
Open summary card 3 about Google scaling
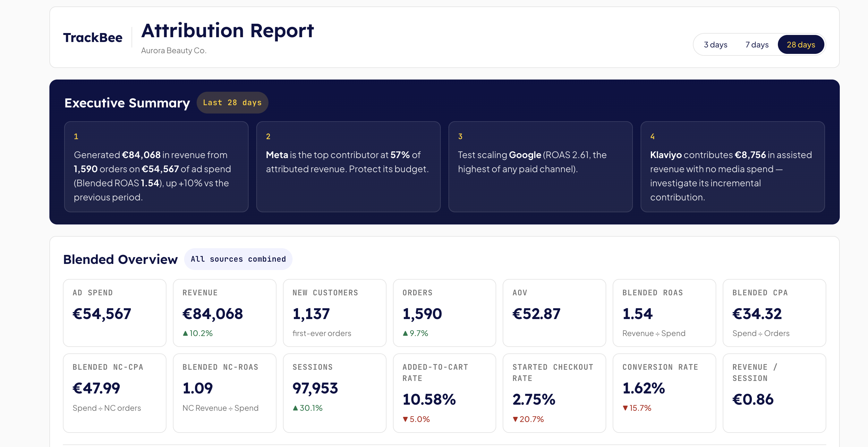(540, 166)
